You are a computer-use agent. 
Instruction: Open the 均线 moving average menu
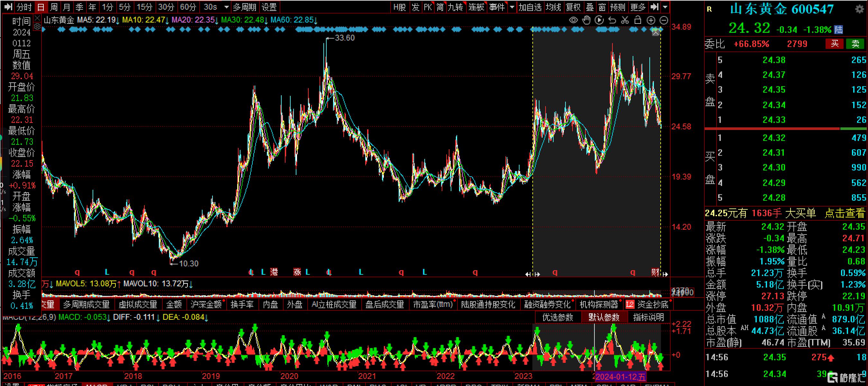point(553,7)
